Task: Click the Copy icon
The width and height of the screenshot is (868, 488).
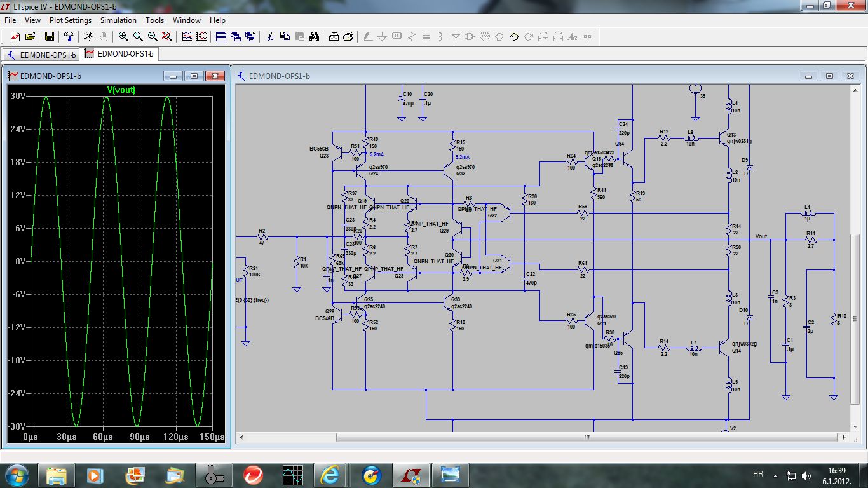Action: coord(285,37)
